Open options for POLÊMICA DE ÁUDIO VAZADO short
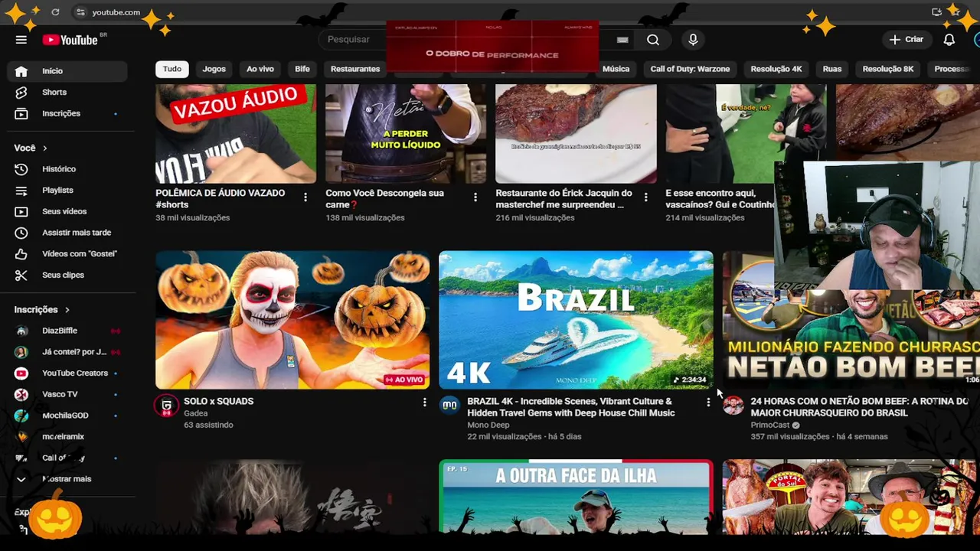The height and width of the screenshot is (551, 980). click(305, 197)
